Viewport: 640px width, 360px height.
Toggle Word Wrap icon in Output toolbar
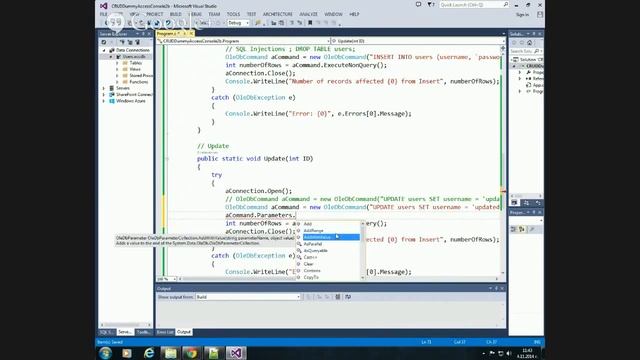[x=348, y=297]
